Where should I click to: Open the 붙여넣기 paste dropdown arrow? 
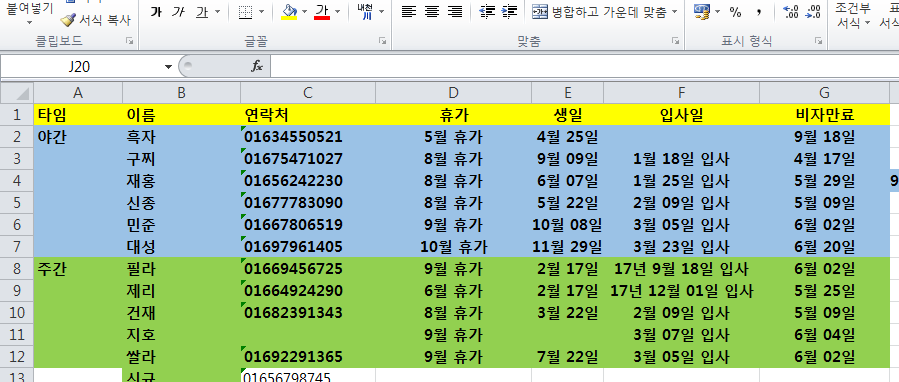(29, 22)
